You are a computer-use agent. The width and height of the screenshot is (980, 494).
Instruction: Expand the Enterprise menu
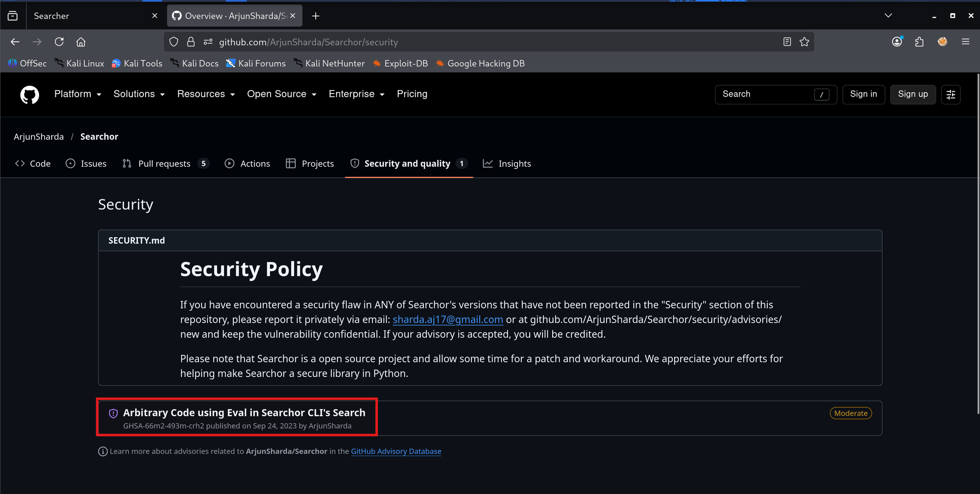(x=357, y=94)
